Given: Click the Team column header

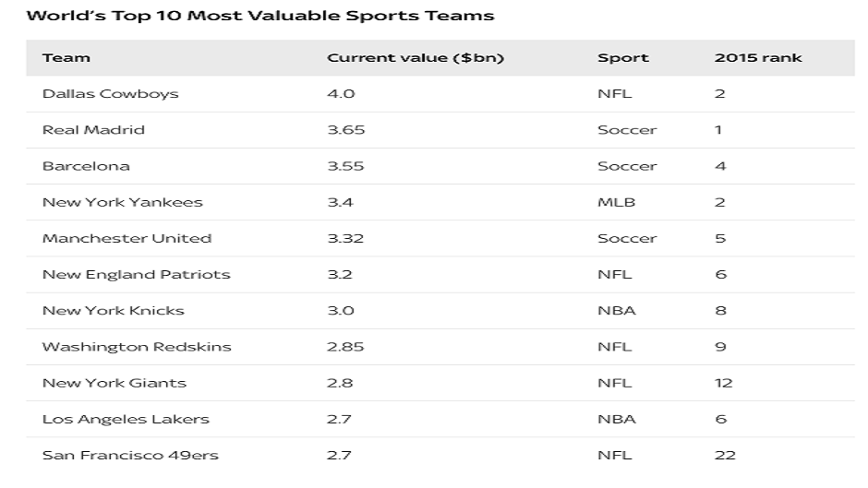Looking at the screenshot, I should click(66, 58).
